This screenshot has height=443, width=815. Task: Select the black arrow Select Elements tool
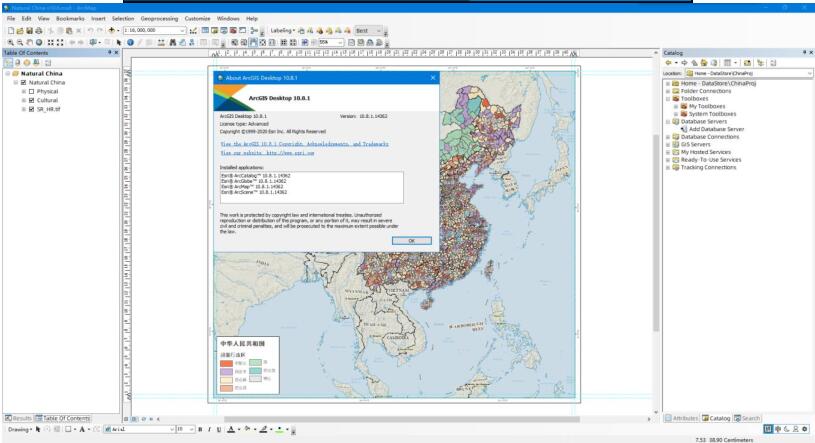[119, 43]
